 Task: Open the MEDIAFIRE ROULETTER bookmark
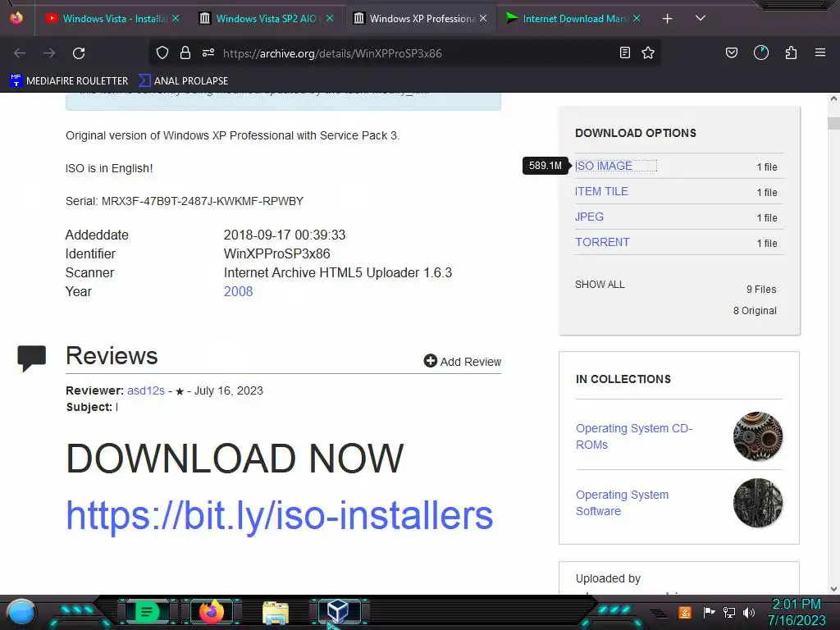(69, 81)
